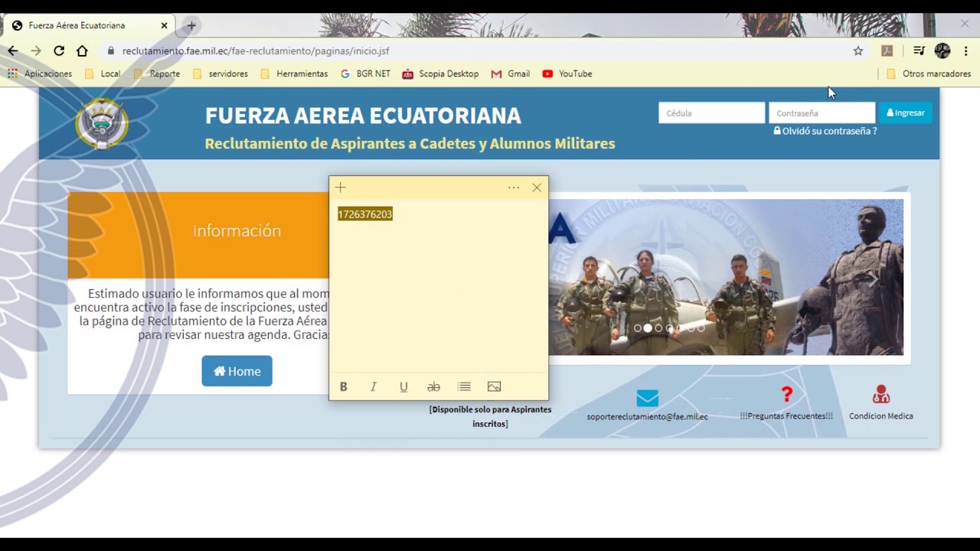The image size is (980, 551).
Task: Open the Olvidó su contraseña link
Action: tap(825, 131)
